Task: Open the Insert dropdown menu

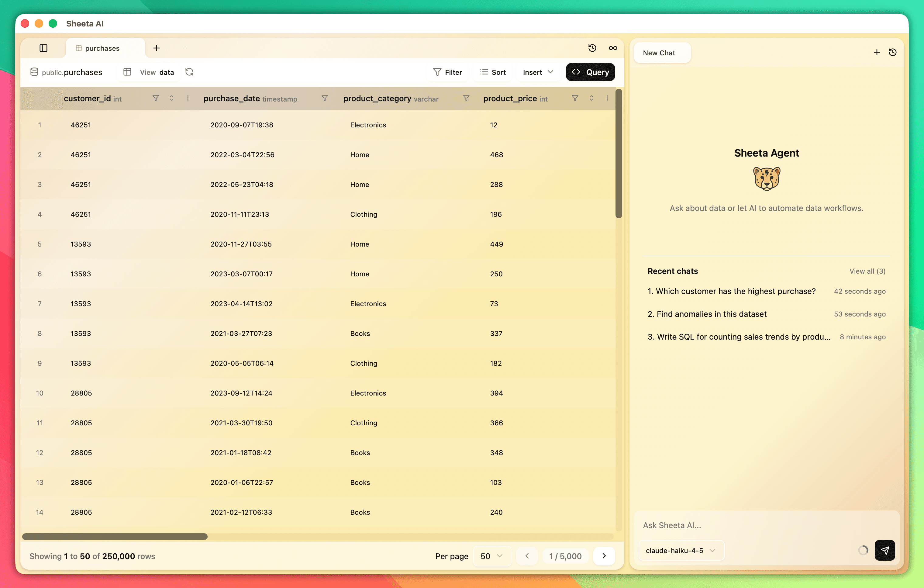Action: coord(537,72)
